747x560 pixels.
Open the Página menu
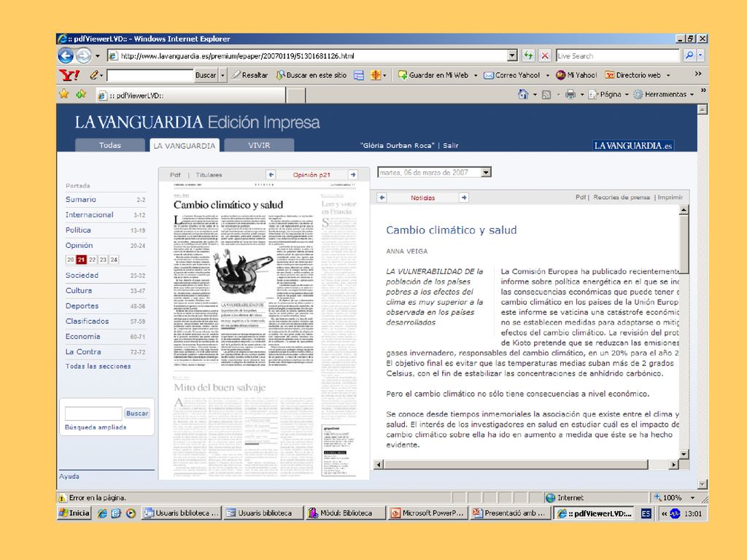(608, 94)
